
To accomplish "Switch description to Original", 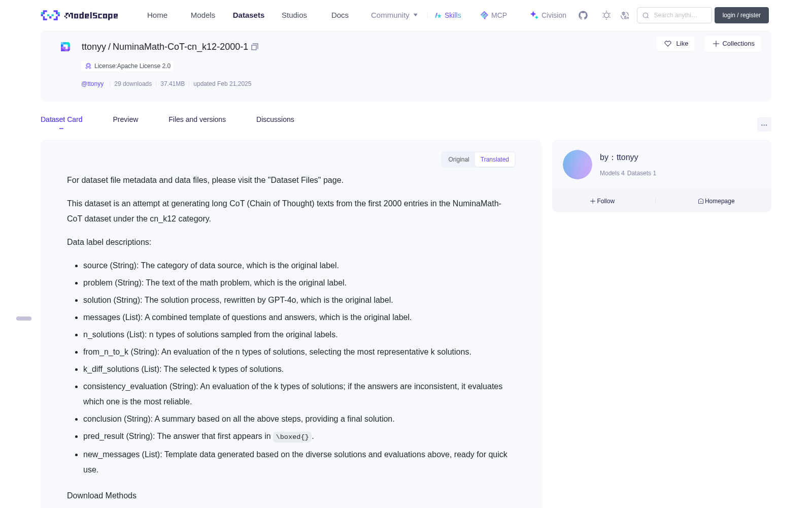I will click(459, 160).
